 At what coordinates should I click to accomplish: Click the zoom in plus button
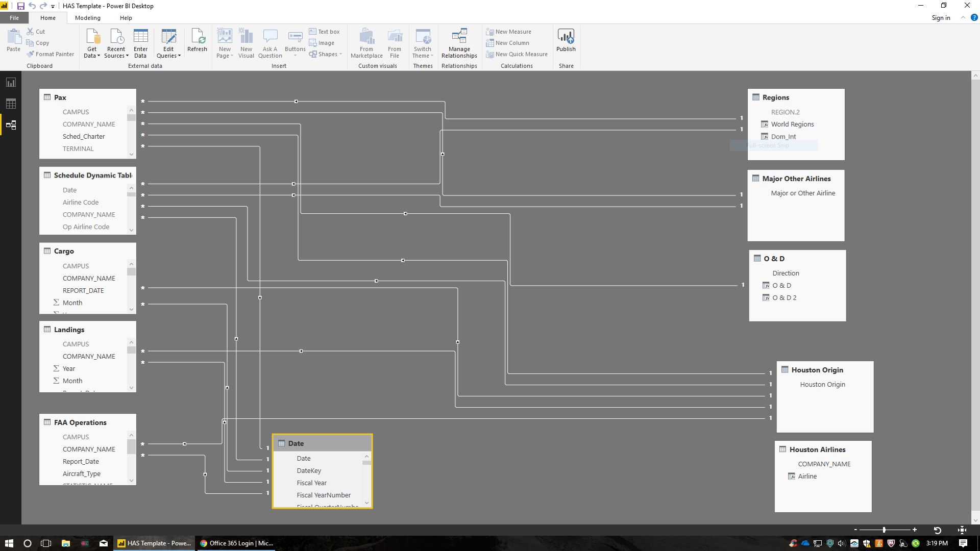915,530
